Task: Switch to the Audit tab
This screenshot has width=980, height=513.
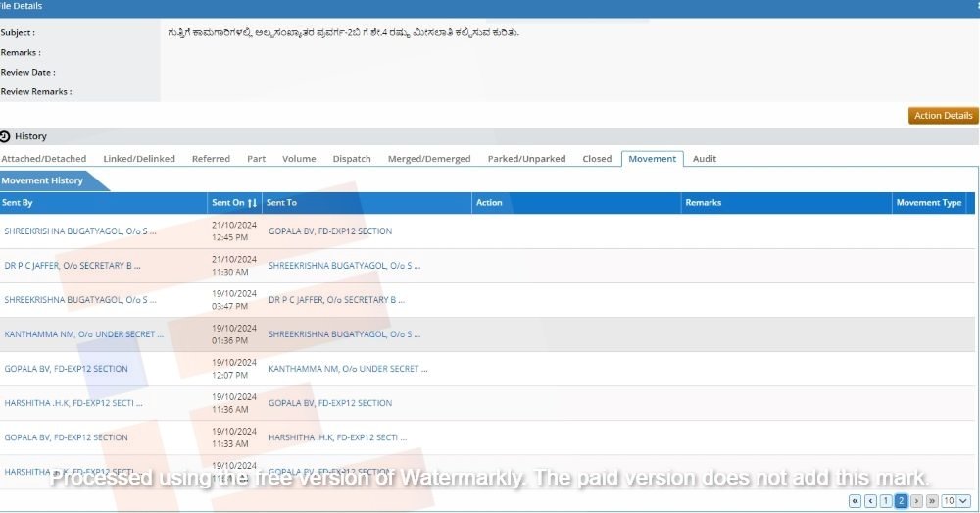Action: 705,159
